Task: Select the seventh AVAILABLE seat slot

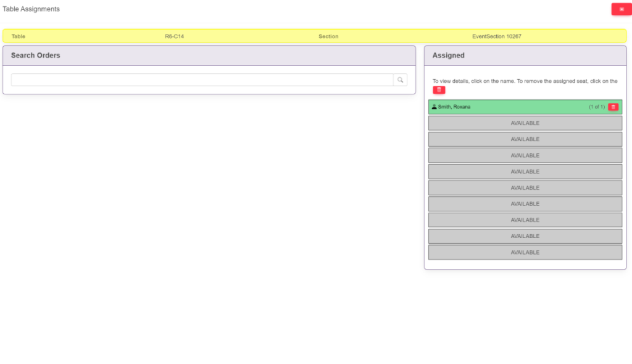Action: pyautogui.click(x=525, y=220)
